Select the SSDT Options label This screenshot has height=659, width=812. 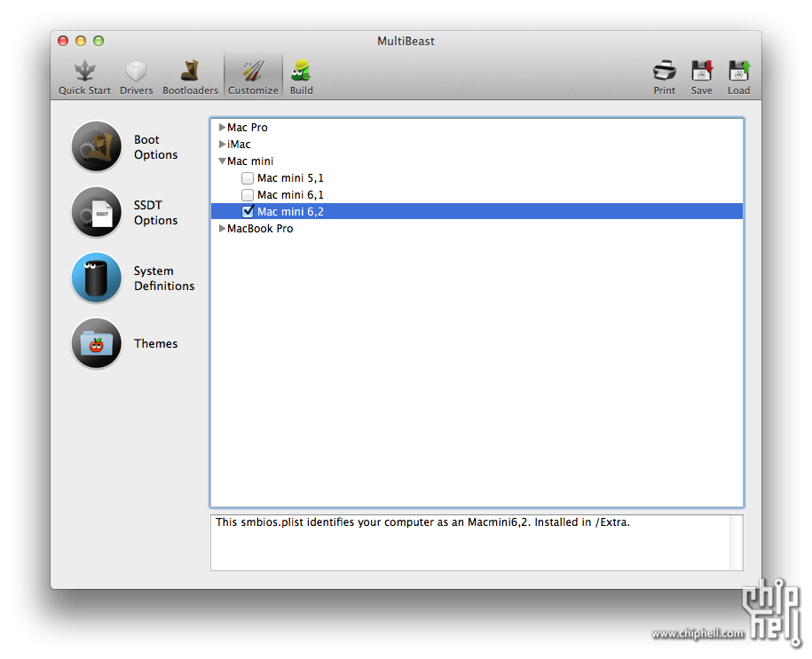click(155, 213)
